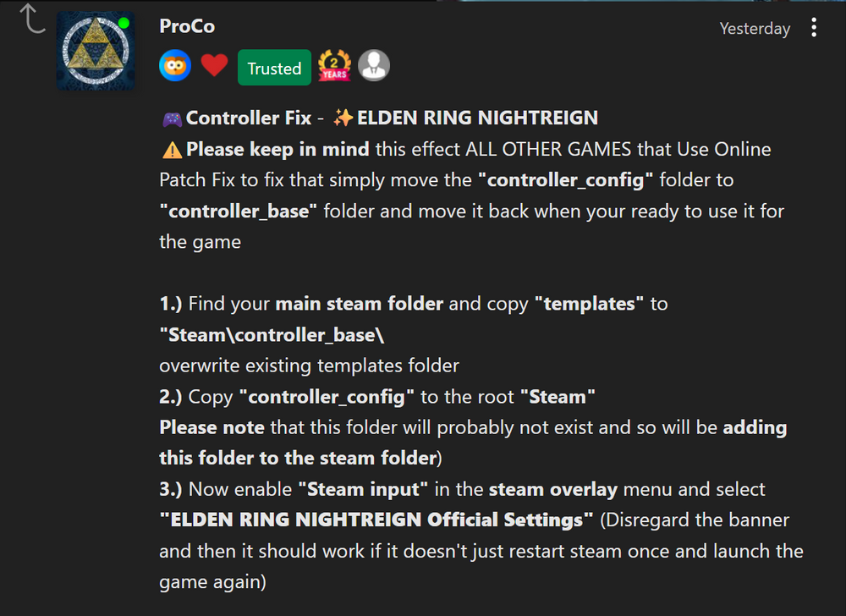Open ProCo's Triforce avatar picture
Screen dimensions: 846x616
[x=96, y=51]
